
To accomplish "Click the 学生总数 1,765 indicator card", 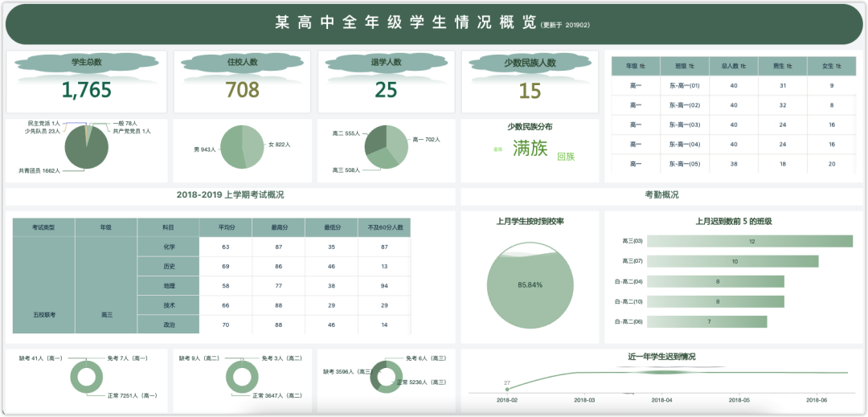I will click(86, 82).
